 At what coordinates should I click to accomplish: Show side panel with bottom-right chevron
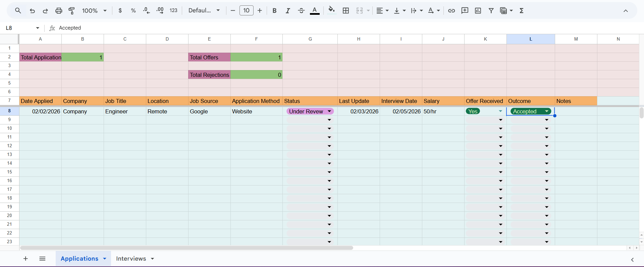[632, 260]
